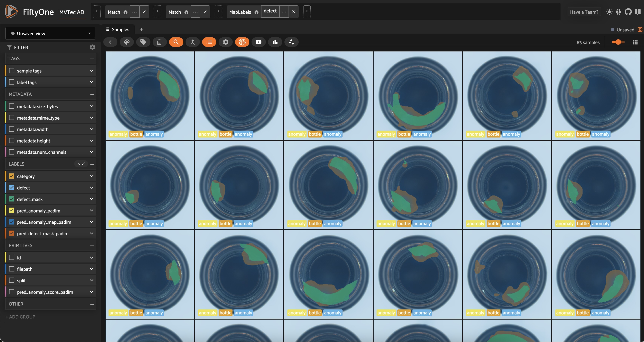The image size is (644, 342).
Task: Enable the sample tags checkbox
Action: 12,71
